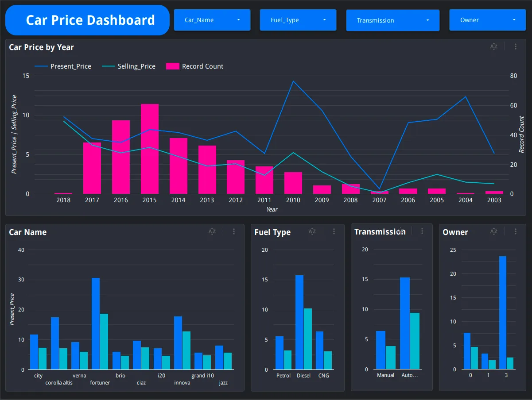Open more options menu of Car Name chart

click(234, 231)
